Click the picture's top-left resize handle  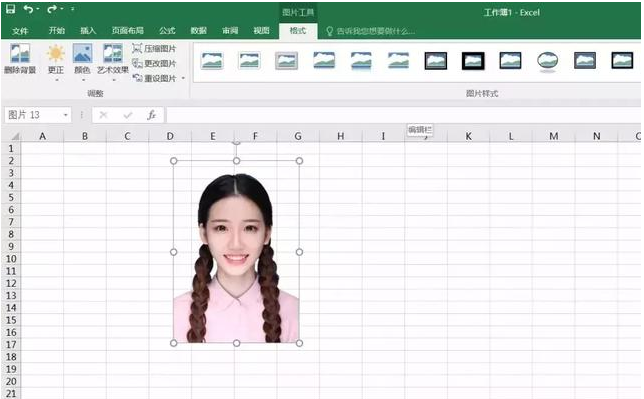tap(174, 161)
